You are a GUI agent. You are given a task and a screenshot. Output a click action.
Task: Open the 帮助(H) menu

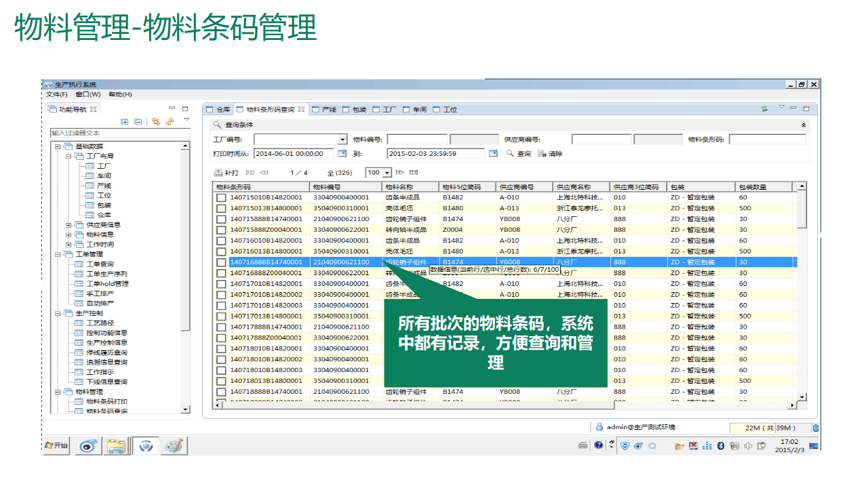coord(120,94)
